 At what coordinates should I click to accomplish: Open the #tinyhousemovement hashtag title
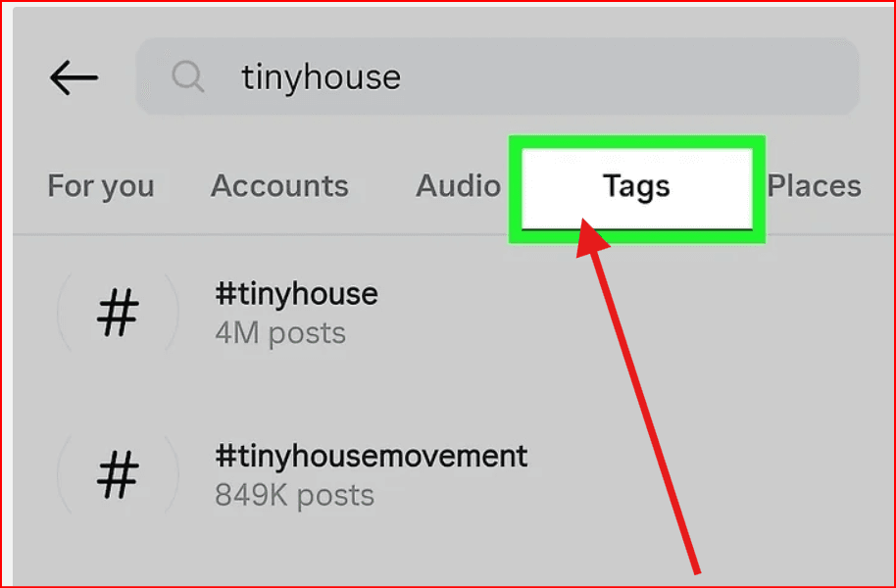pyautogui.click(x=372, y=456)
